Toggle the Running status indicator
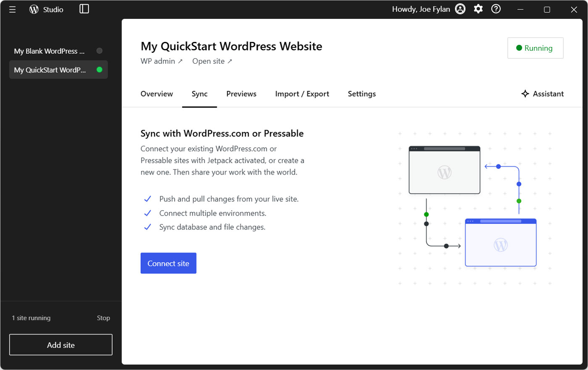Image resolution: width=588 pixels, height=370 pixels. (535, 48)
